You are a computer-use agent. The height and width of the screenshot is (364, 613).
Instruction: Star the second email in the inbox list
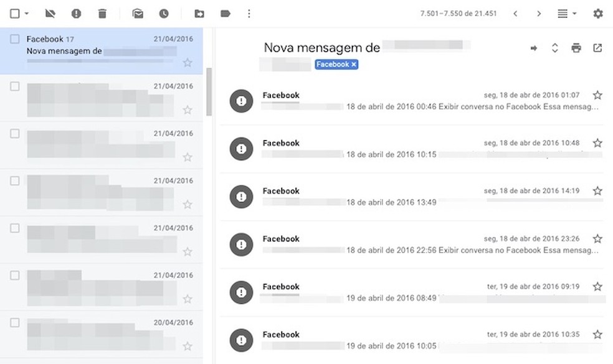click(x=188, y=110)
